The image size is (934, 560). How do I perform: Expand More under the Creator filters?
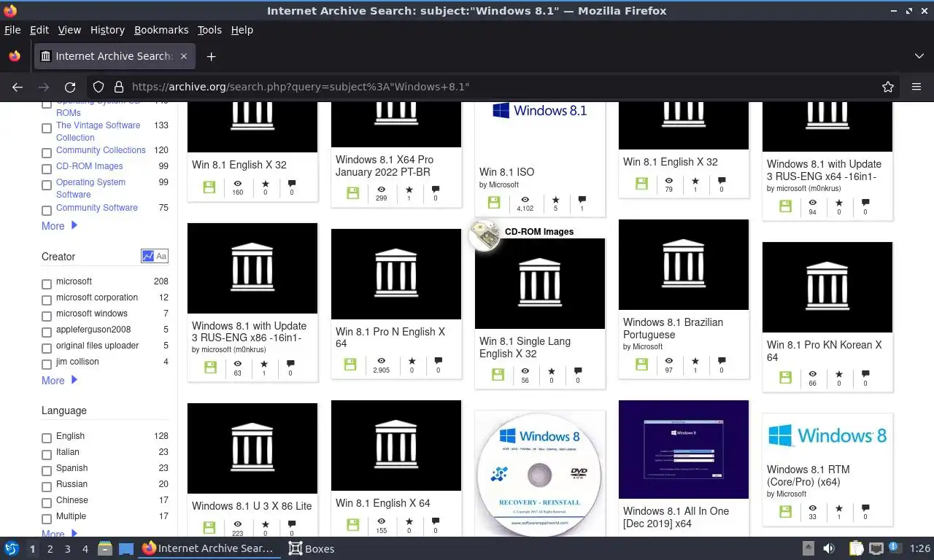point(59,381)
